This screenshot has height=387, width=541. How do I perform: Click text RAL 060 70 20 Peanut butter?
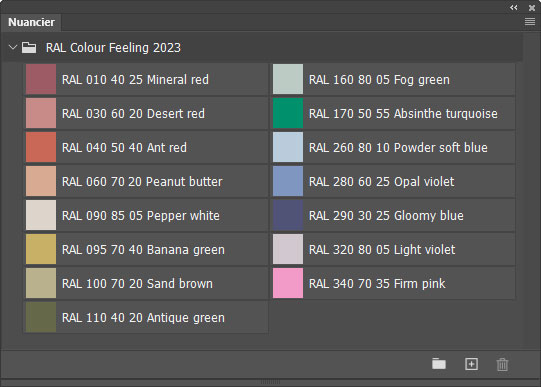pyautogui.click(x=142, y=181)
